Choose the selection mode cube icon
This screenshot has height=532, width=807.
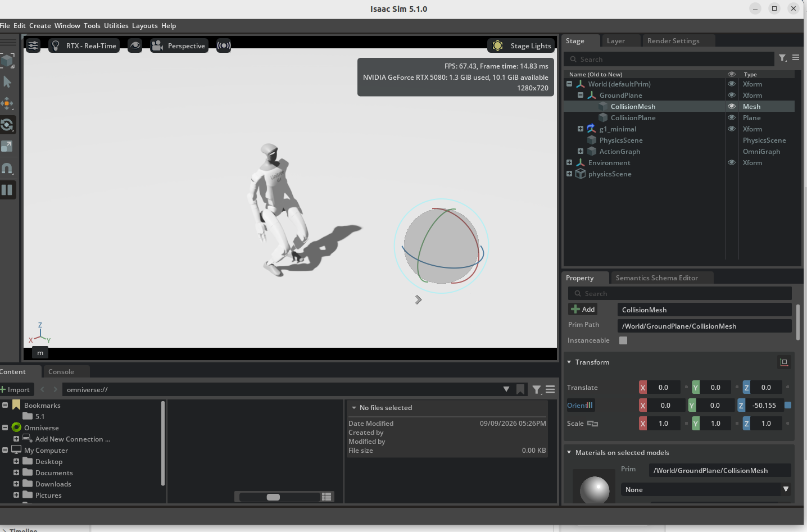[x=7, y=60]
